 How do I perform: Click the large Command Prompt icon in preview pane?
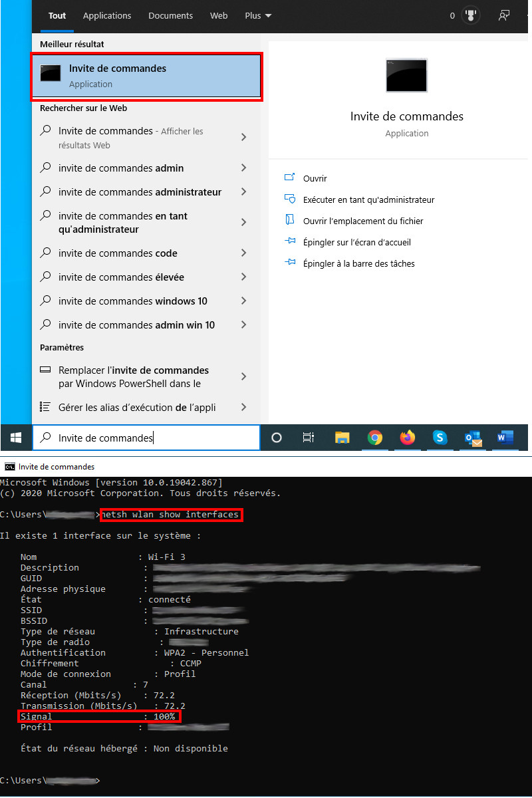(x=406, y=75)
